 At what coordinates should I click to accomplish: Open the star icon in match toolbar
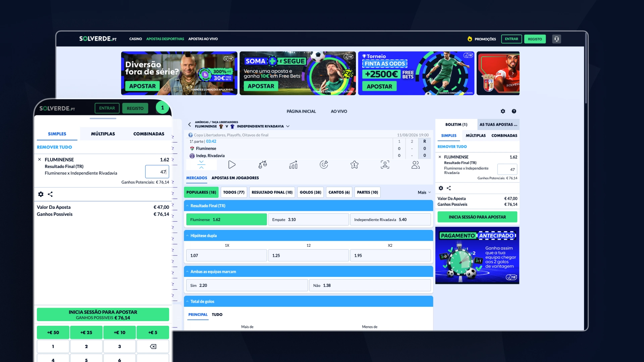[x=355, y=165]
